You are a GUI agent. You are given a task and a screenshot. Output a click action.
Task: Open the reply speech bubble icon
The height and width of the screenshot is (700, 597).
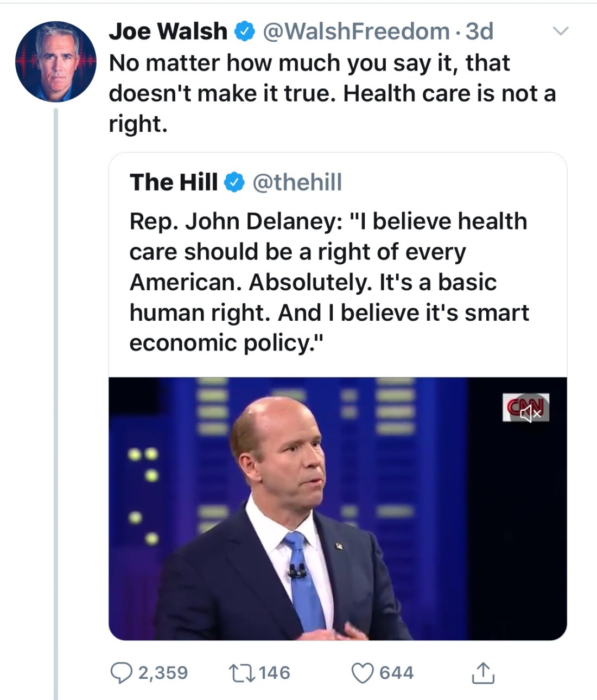tap(121, 673)
